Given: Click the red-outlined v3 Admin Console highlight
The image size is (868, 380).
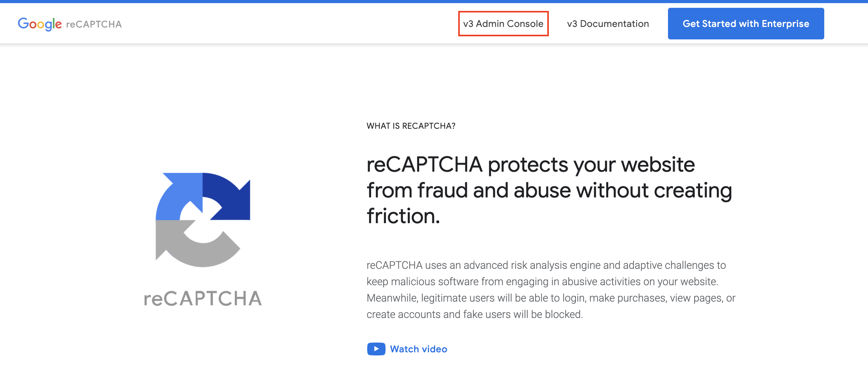Looking at the screenshot, I should click(503, 23).
